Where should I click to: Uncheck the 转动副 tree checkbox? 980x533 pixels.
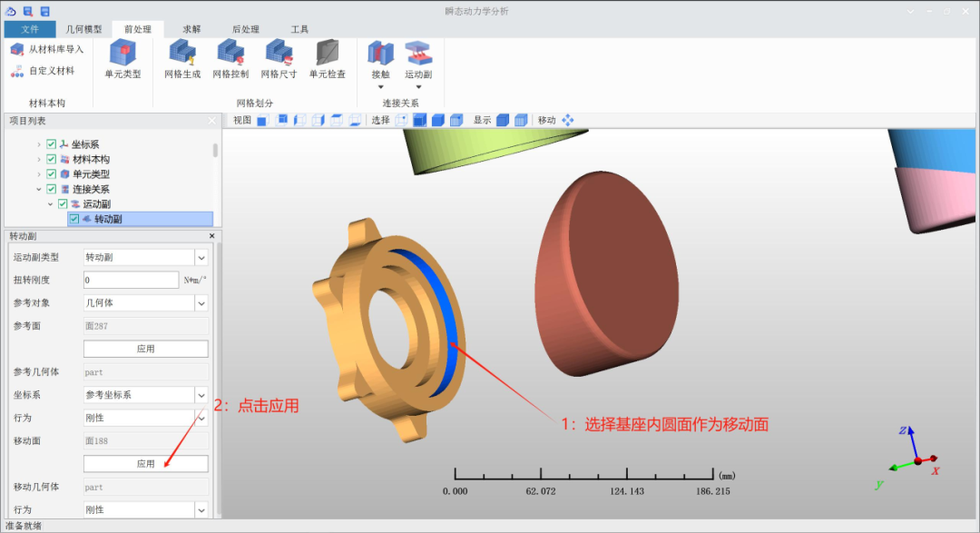[x=74, y=219]
